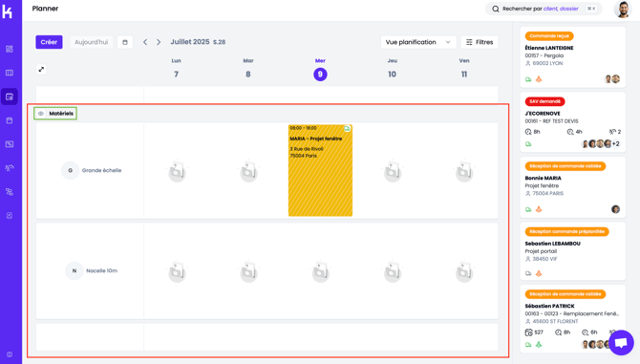The width and height of the screenshot is (640, 364).
Task: Click the N avatar circle of Nacelle 10m
Action: point(75,270)
